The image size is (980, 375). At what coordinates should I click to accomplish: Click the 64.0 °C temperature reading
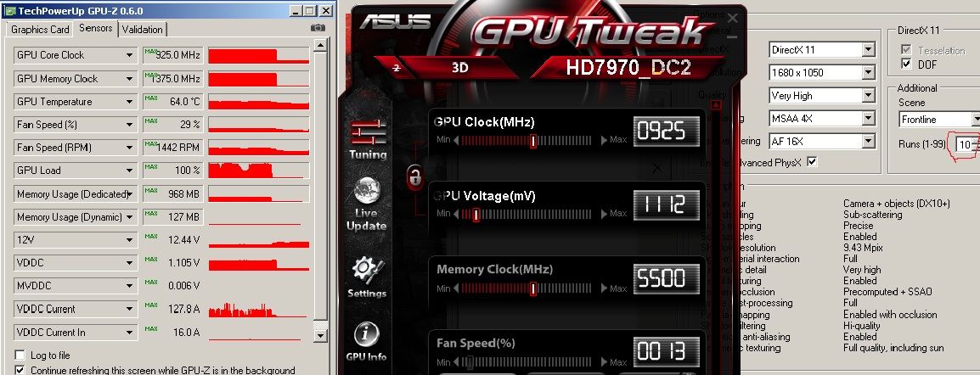[184, 102]
